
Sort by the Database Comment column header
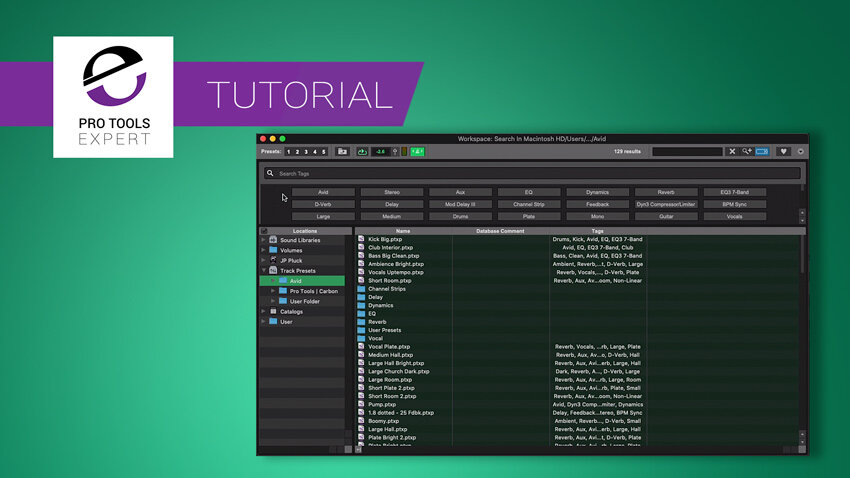click(500, 231)
